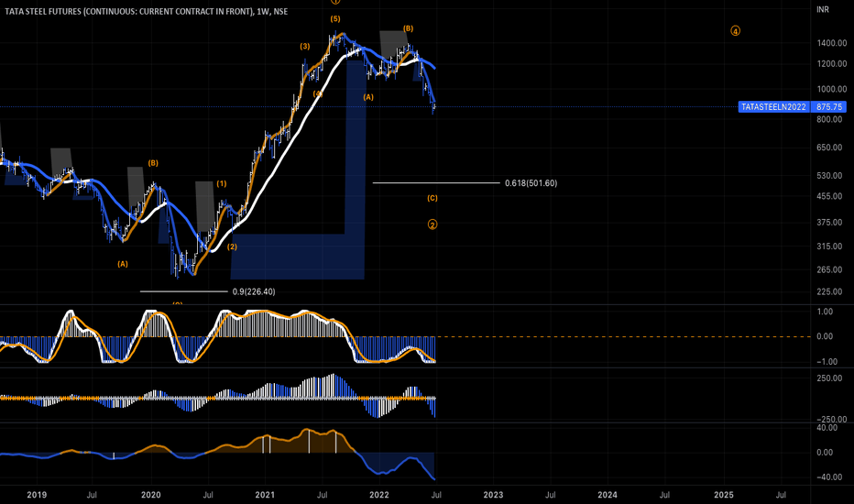The image size is (854, 504).
Task: Select the INR currency label
Action: point(823,10)
